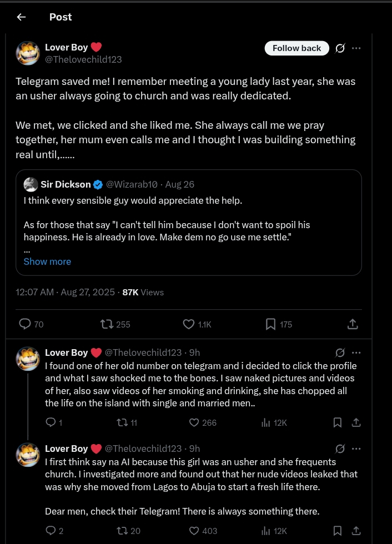Like the main post with 1.1K likes
Image resolution: width=392 pixels, height=544 pixels.
click(x=189, y=324)
